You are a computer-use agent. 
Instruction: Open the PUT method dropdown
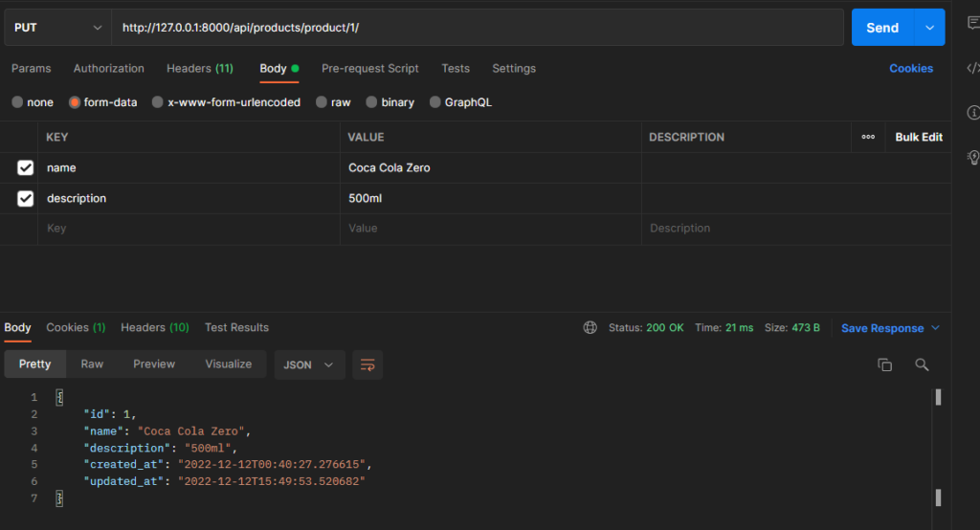coord(57,28)
